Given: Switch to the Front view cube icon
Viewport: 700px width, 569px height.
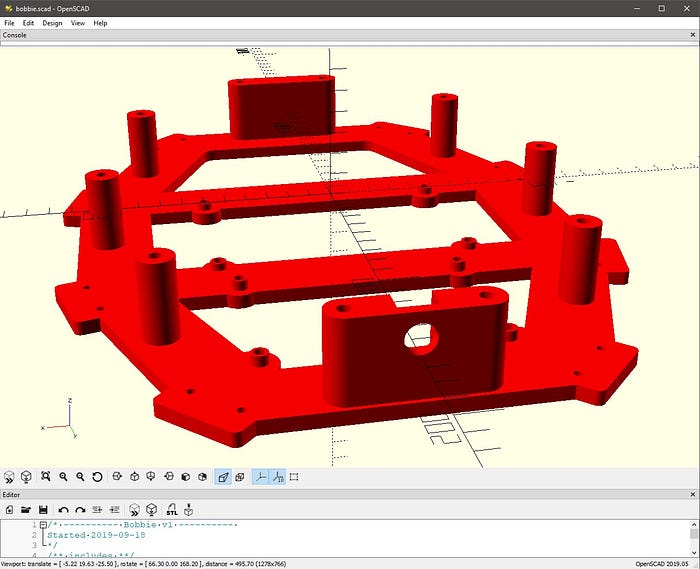Looking at the screenshot, I should (x=186, y=477).
